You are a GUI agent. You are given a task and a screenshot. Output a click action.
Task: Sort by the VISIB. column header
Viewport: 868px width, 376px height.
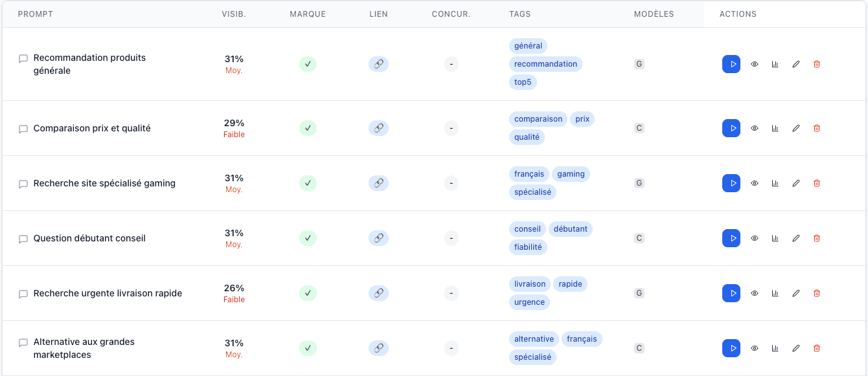[x=234, y=14]
